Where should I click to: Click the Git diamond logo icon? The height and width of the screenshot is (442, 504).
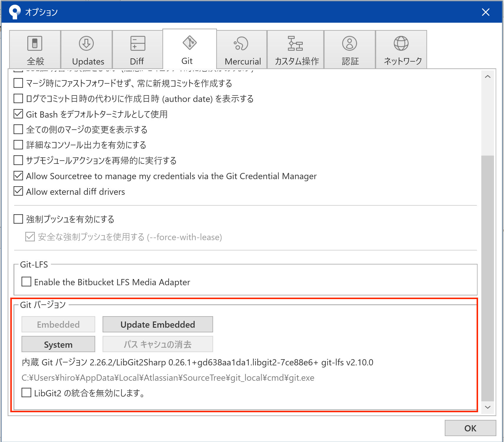coord(190,43)
